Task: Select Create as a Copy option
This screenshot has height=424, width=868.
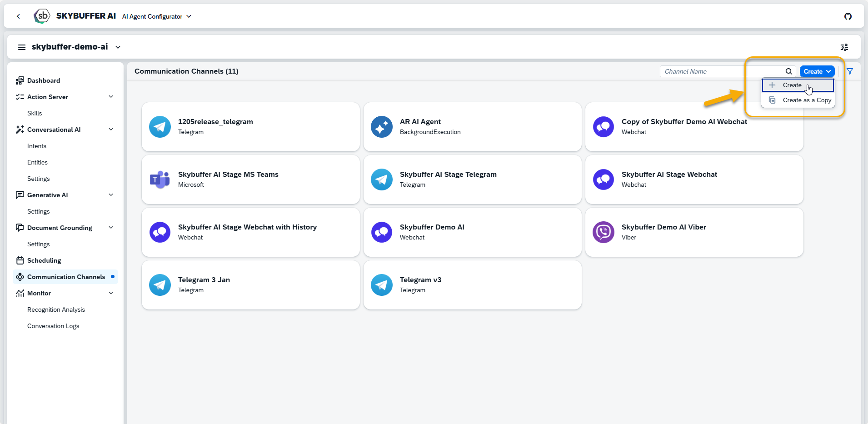Action: tap(798, 100)
